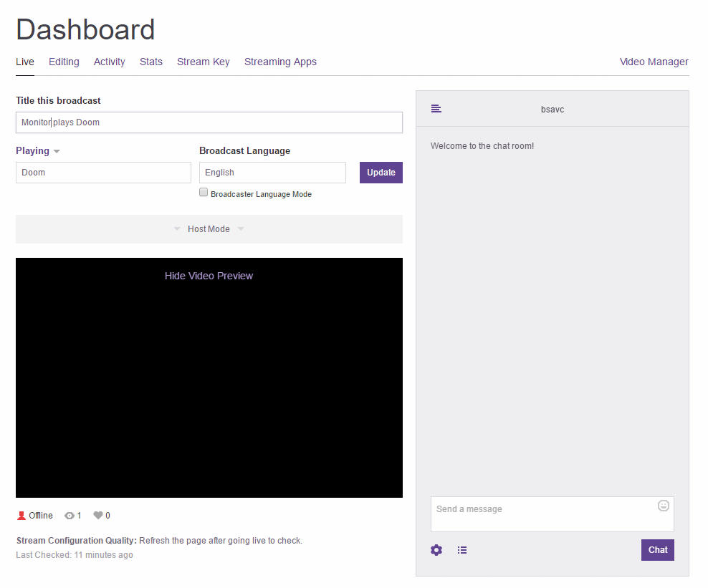Click the Stream Configuration Quality label
The image size is (708, 588).
[76, 540]
